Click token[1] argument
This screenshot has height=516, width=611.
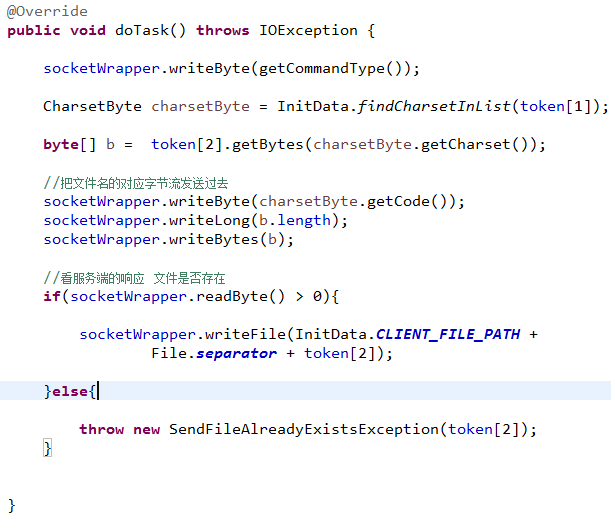556,106
